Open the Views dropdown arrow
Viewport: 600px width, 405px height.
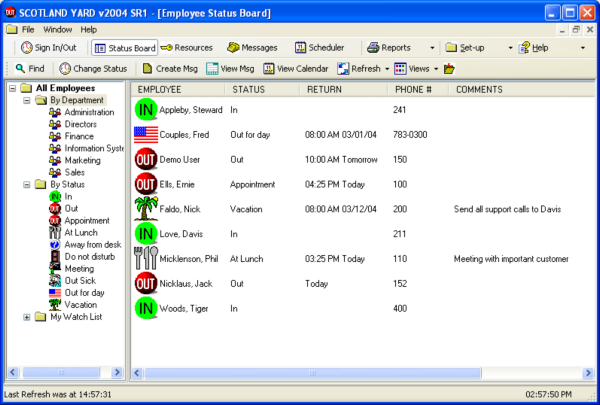click(436, 69)
